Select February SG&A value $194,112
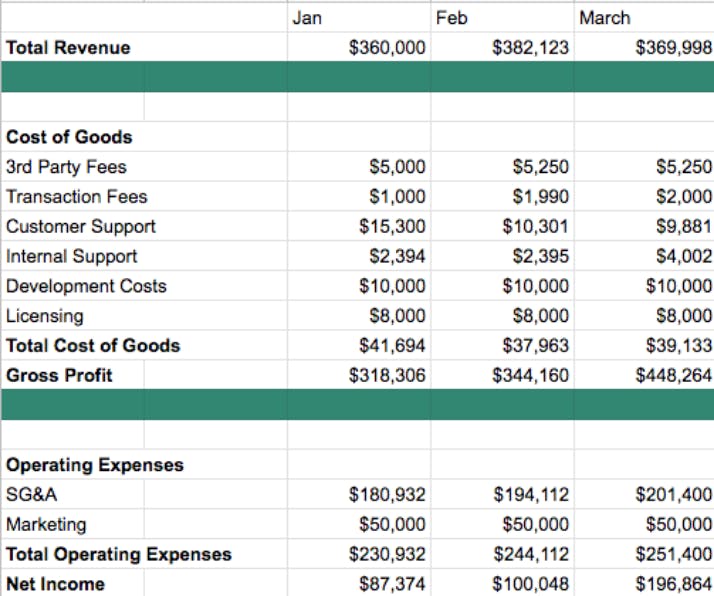Viewport: 714px width, 596px height. (x=501, y=494)
